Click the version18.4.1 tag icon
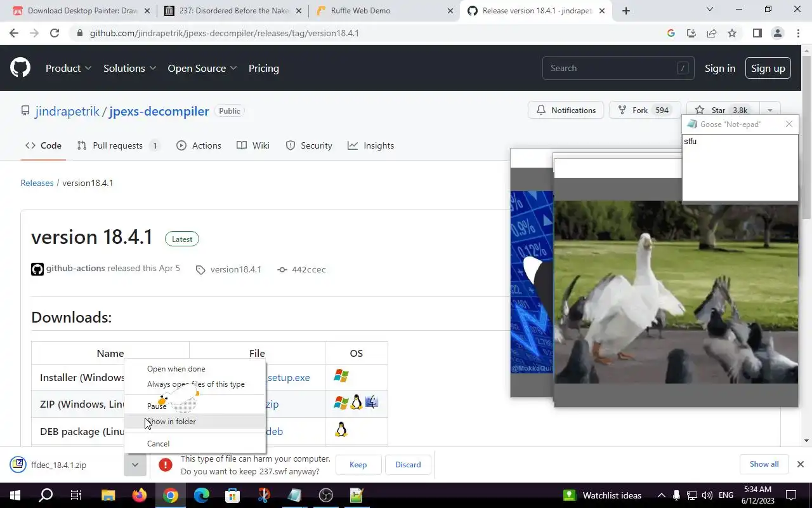812x508 pixels. (200, 270)
